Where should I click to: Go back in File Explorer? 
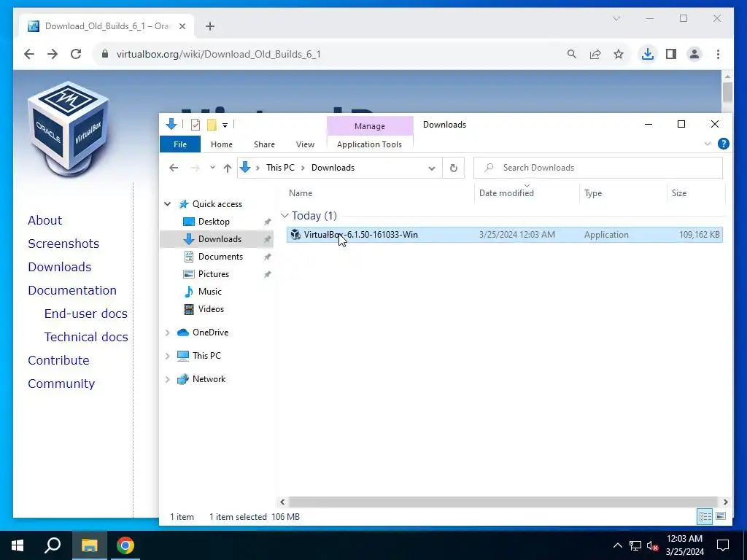coord(174,168)
